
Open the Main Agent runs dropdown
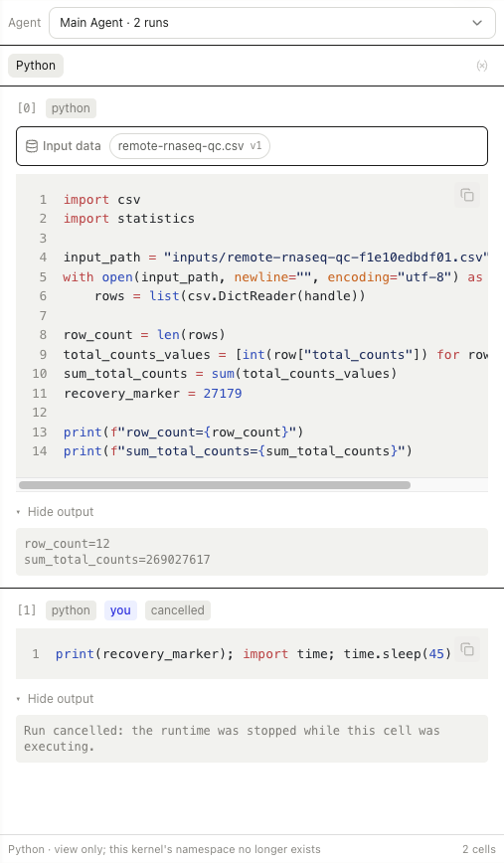click(x=271, y=23)
